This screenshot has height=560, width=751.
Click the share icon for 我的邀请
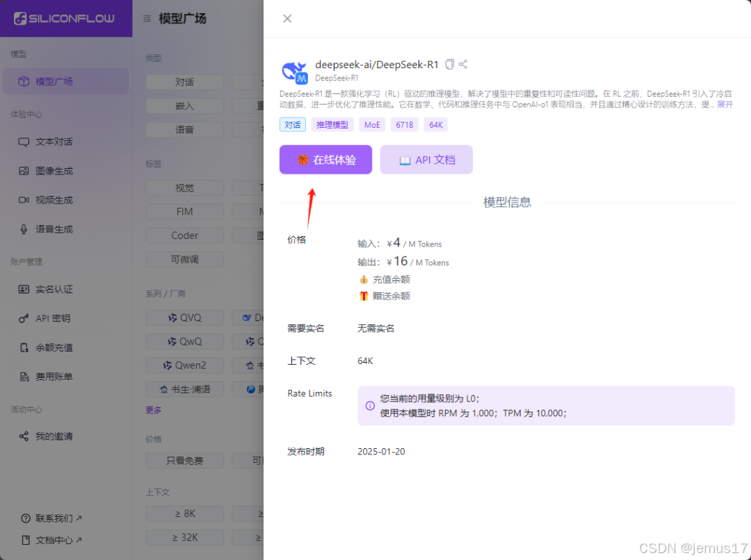pyautogui.click(x=24, y=436)
